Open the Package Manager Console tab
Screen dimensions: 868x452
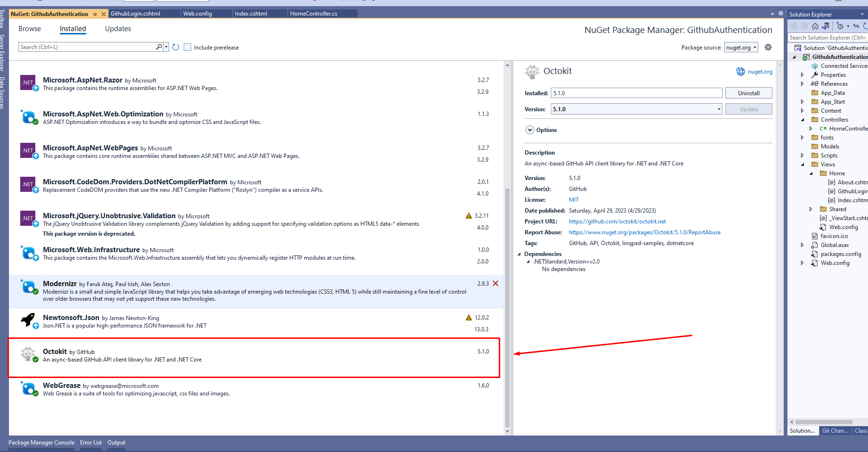[x=41, y=443]
